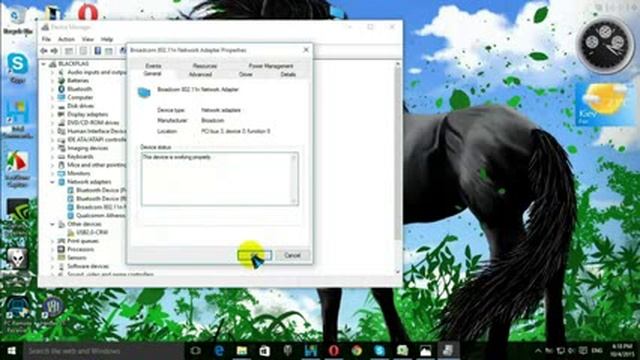Image resolution: width=640 pixels, height=360 pixels.
Task: Expand the DVD/CD-ROM drives category
Action: (x=52, y=123)
